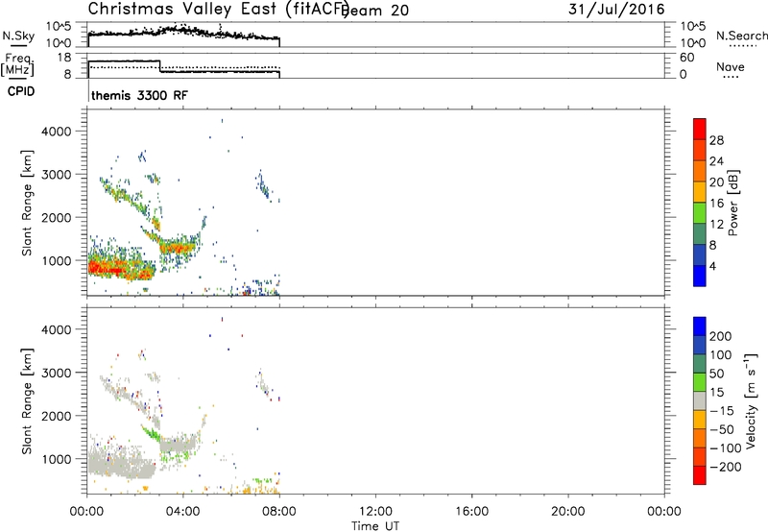Click the date '31/Jul/2016'

pyautogui.click(x=616, y=10)
